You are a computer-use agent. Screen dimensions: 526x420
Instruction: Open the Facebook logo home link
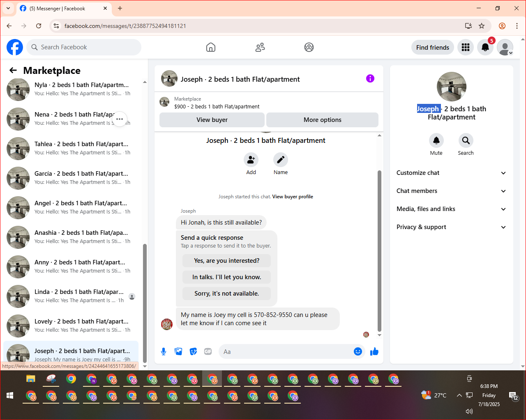(15, 47)
